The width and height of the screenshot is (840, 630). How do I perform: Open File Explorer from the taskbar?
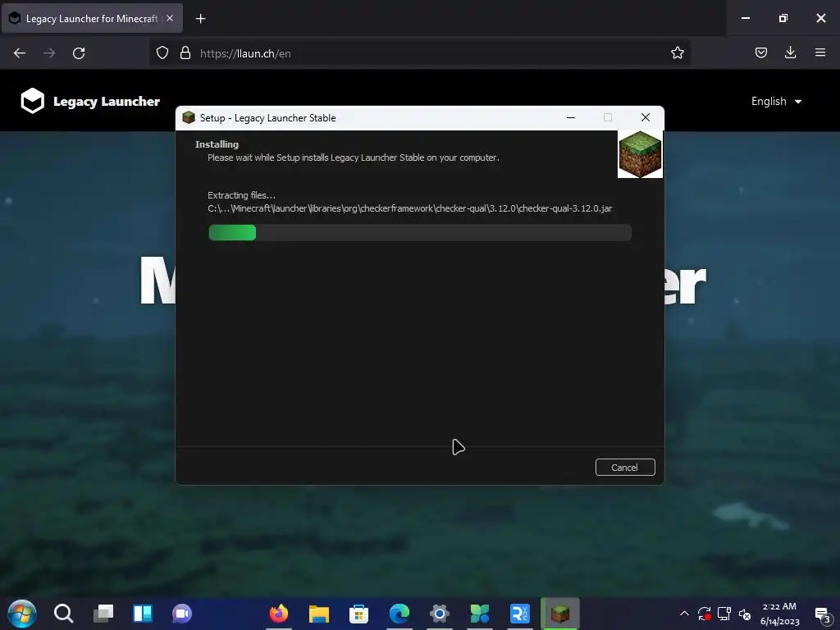pos(319,614)
